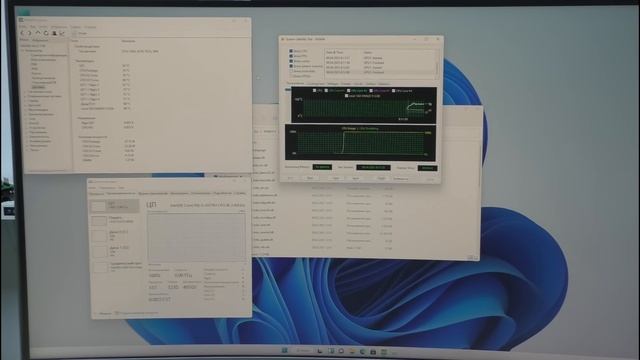Click the Clear button in Stability Test
The height and width of the screenshot is (360, 640).
[336, 178]
